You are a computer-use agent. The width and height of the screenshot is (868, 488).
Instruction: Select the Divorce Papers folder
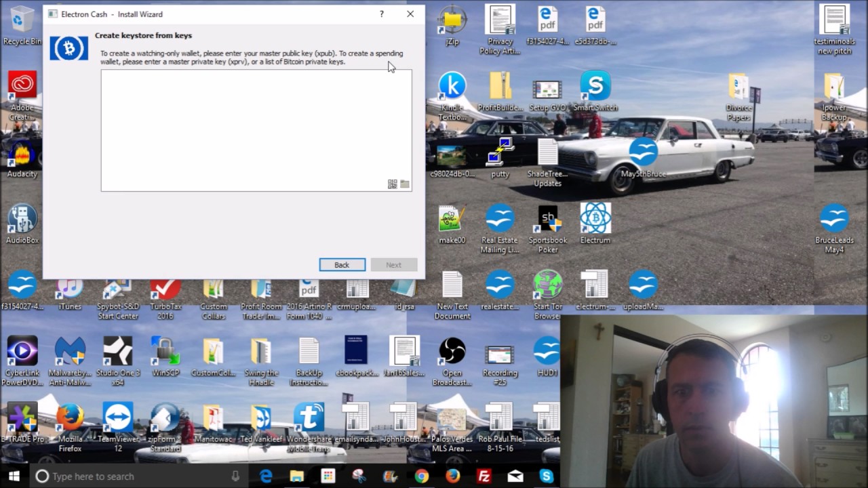click(x=738, y=96)
